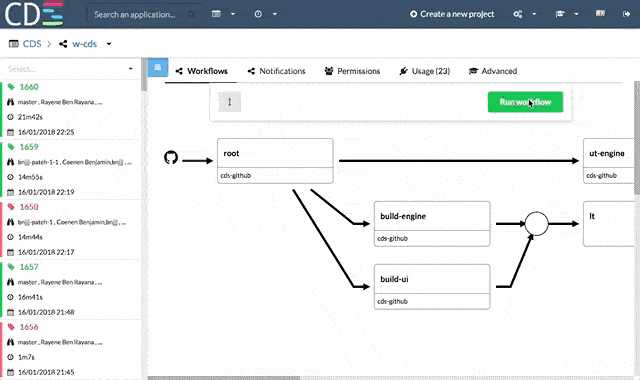Click Create a new project
Image resolution: width=640 pixels, height=380 pixels.
click(x=452, y=14)
